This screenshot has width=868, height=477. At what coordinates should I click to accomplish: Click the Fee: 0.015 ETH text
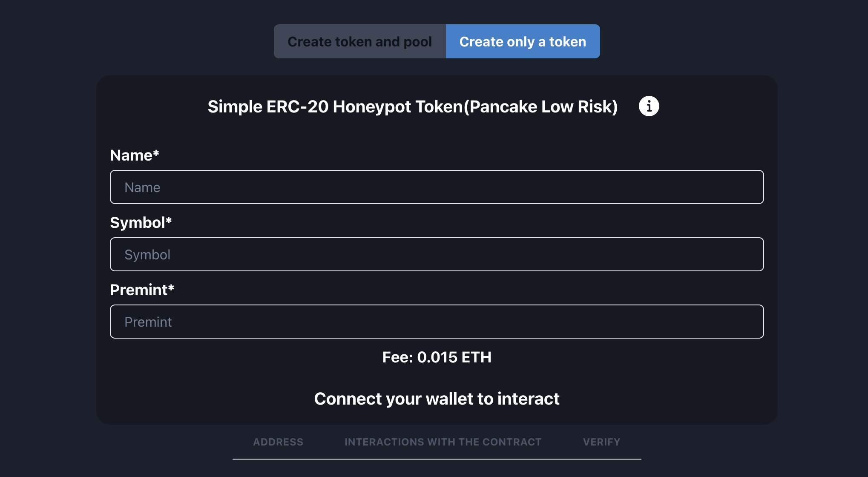(437, 357)
